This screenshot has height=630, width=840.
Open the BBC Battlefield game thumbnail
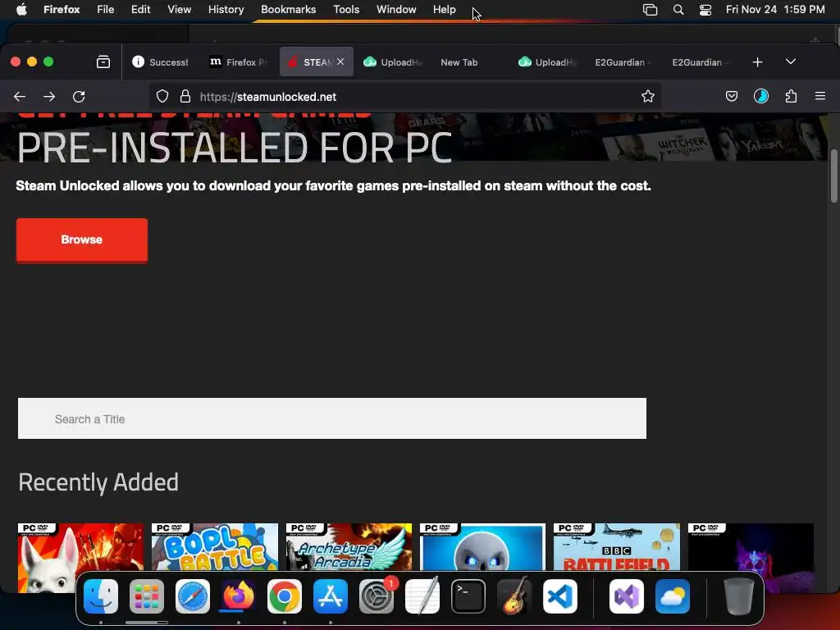pyautogui.click(x=617, y=547)
